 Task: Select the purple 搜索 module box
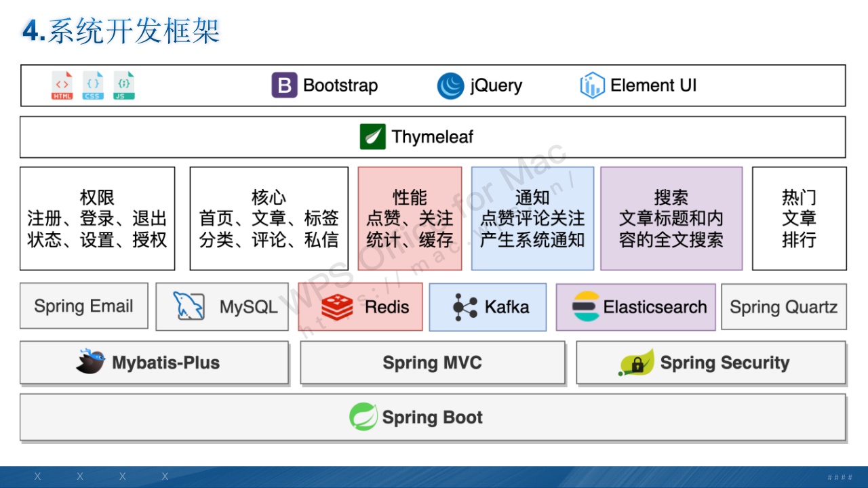tap(671, 219)
